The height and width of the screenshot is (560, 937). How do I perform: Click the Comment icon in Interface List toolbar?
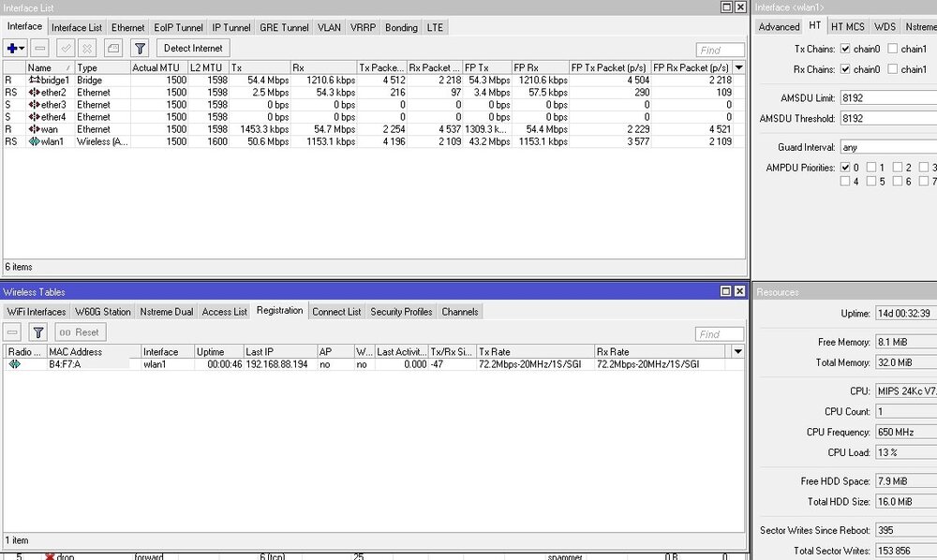coord(113,48)
